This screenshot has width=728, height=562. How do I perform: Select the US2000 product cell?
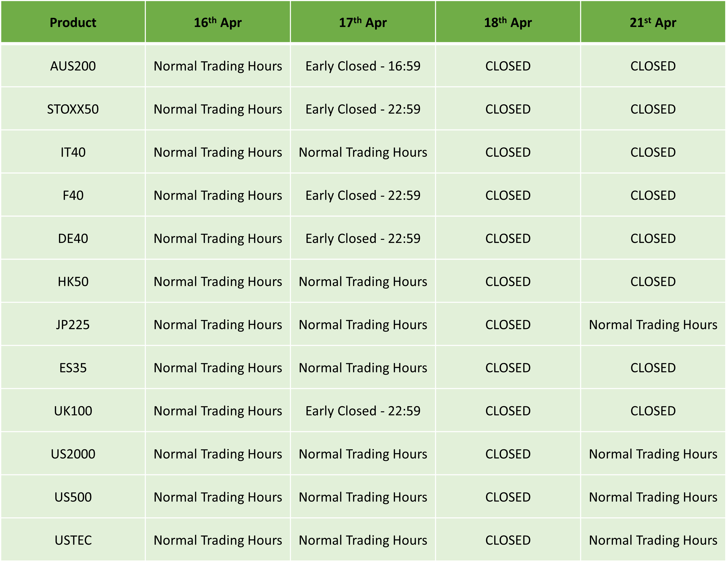tap(73, 454)
